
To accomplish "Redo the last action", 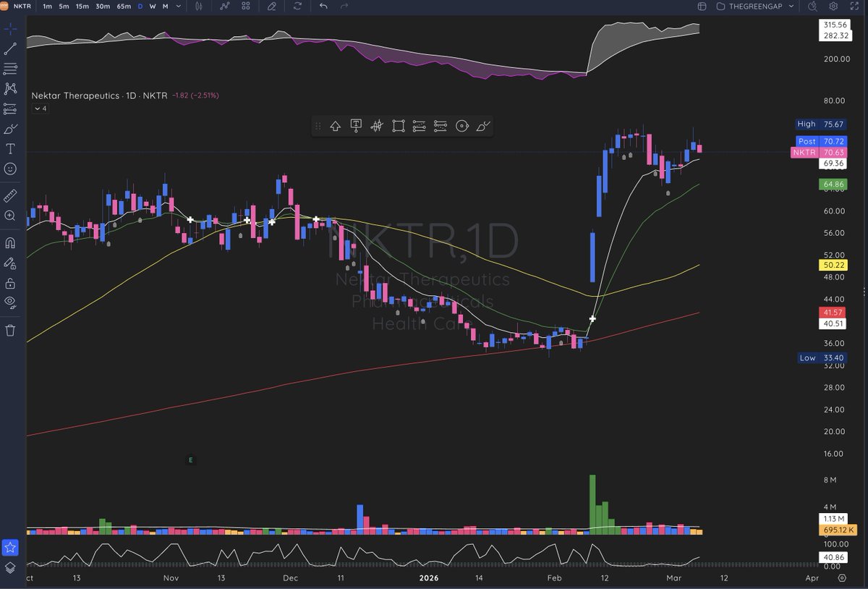I will [344, 6].
